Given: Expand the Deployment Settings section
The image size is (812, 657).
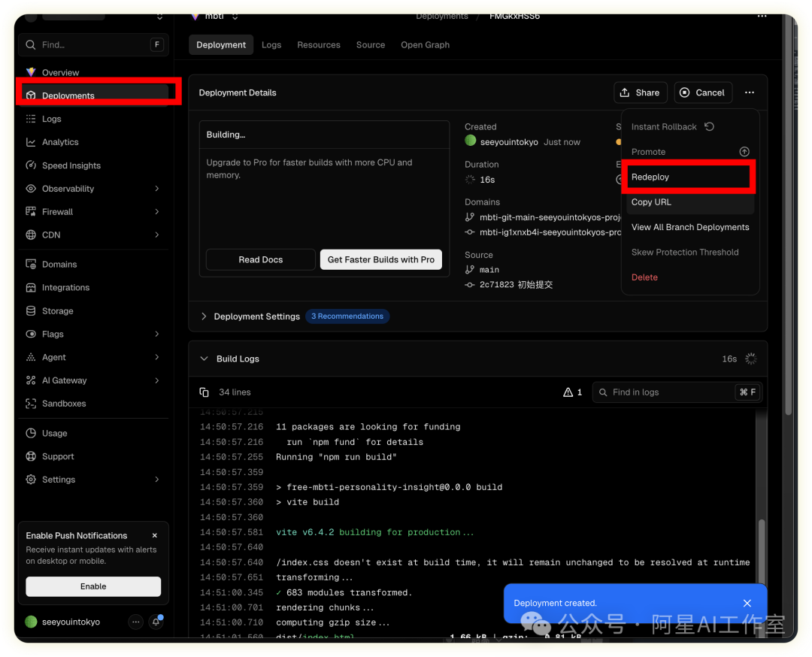Looking at the screenshot, I should tap(204, 316).
